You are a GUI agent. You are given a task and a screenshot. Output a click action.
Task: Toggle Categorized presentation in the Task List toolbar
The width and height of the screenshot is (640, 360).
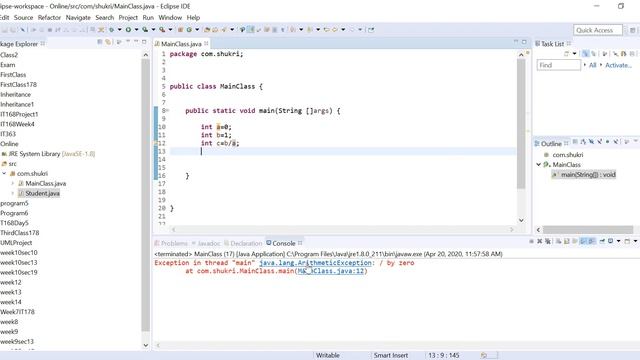pyautogui.click(x=585, y=54)
